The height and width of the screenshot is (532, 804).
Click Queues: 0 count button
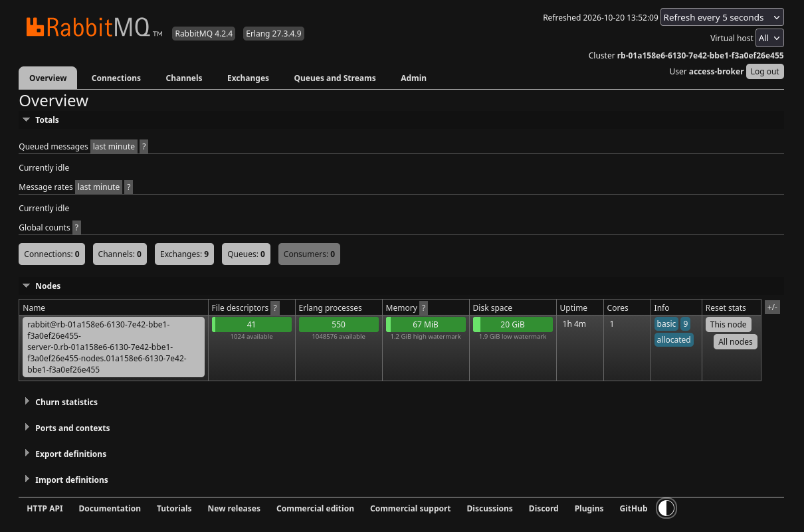246,254
